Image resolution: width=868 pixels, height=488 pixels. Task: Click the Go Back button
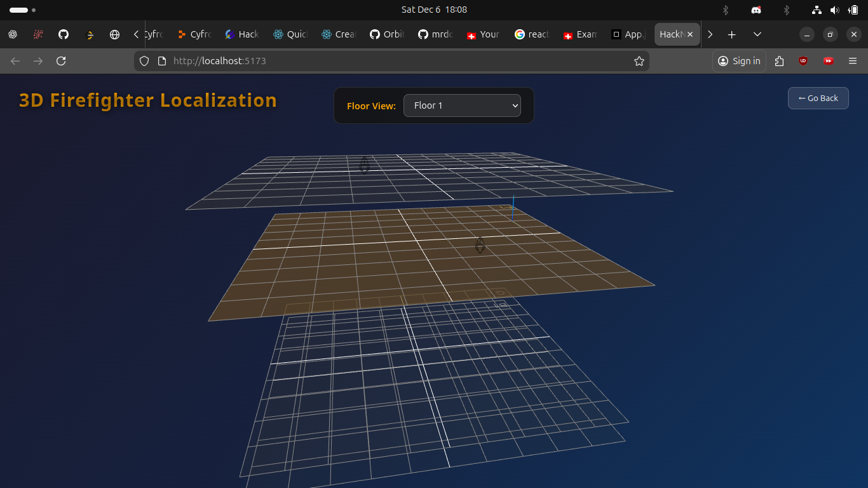(818, 98)
